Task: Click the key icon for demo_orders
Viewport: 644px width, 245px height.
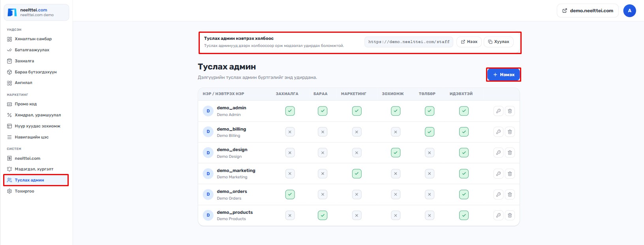Action: [498, 195]
